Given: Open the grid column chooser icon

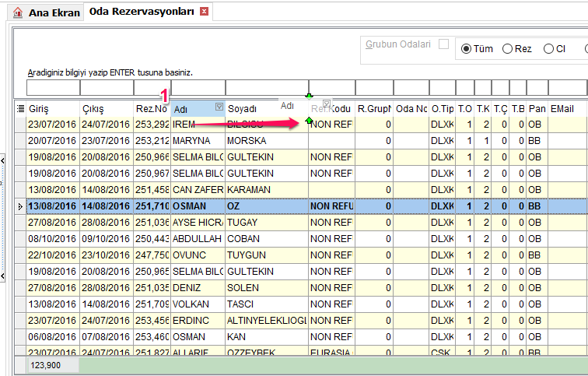Looking at the screenshot, I should coord(21,109).
